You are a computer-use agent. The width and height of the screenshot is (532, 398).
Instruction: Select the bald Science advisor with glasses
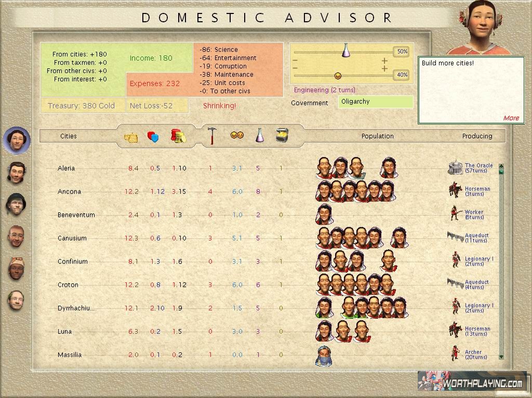point(17,300)
